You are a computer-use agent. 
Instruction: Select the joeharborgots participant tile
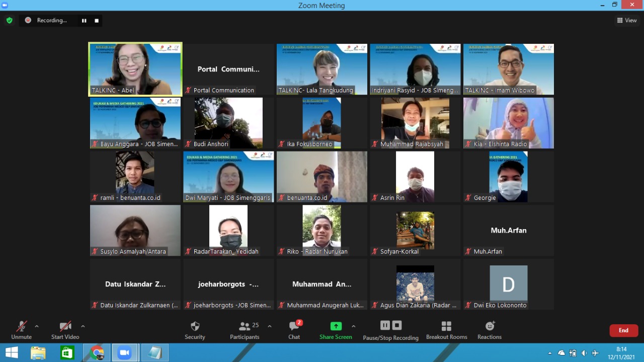228,284
